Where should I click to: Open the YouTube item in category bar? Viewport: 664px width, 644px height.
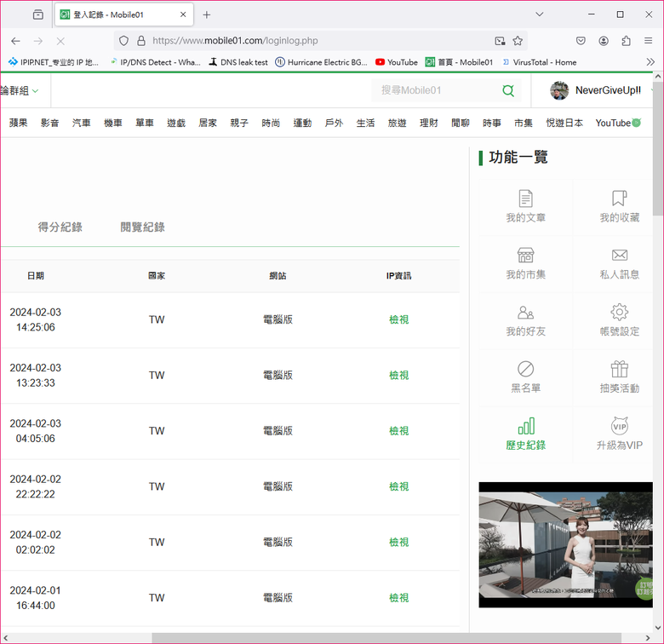coord(618,123)
